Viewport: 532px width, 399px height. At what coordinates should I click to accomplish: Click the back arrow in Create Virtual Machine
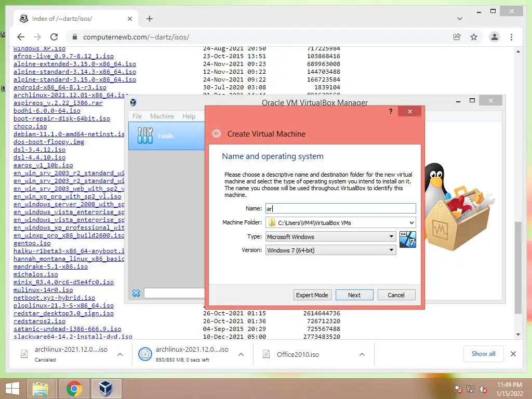point(217,134)
